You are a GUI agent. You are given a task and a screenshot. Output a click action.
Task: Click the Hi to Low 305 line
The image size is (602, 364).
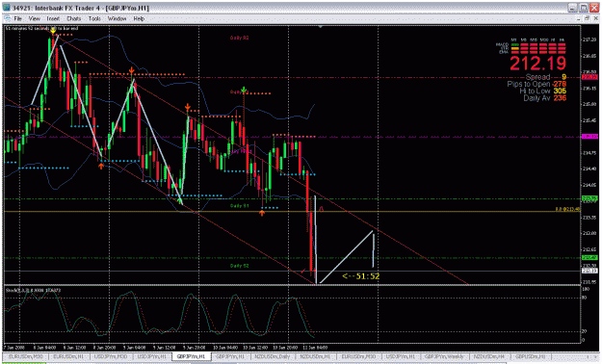(x=543, y=91)
